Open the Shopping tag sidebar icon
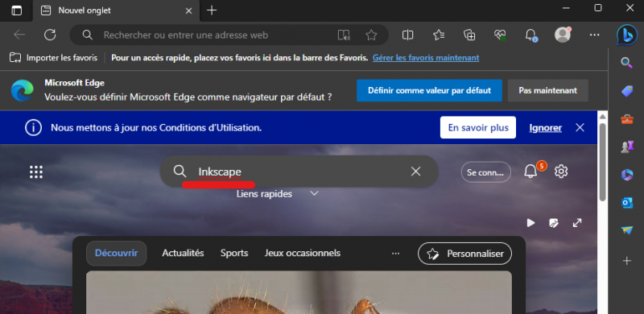This screenshot has width=644, height=314. tap(627, 91)
